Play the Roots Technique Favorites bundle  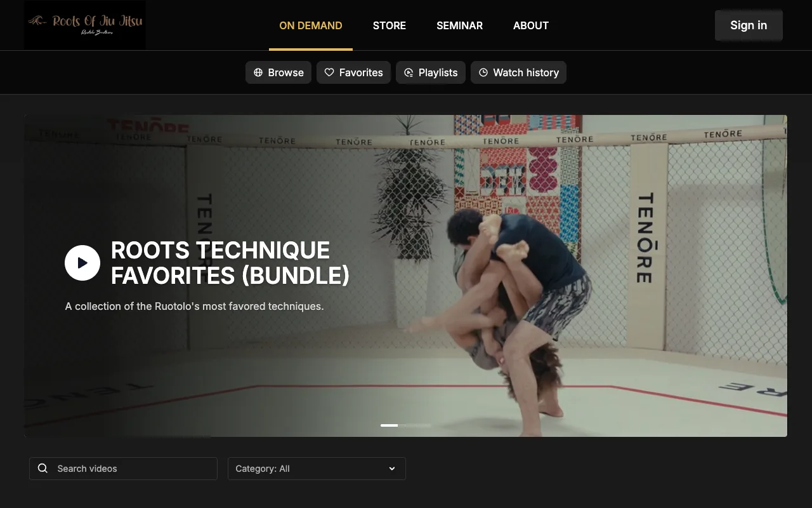[82, 263]
